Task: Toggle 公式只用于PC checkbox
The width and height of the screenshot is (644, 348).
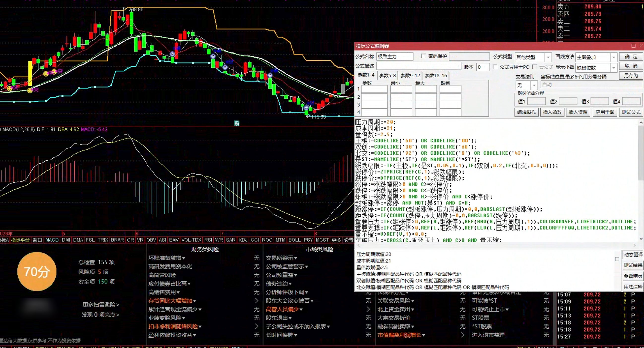Action: click(x=495, y=67)
